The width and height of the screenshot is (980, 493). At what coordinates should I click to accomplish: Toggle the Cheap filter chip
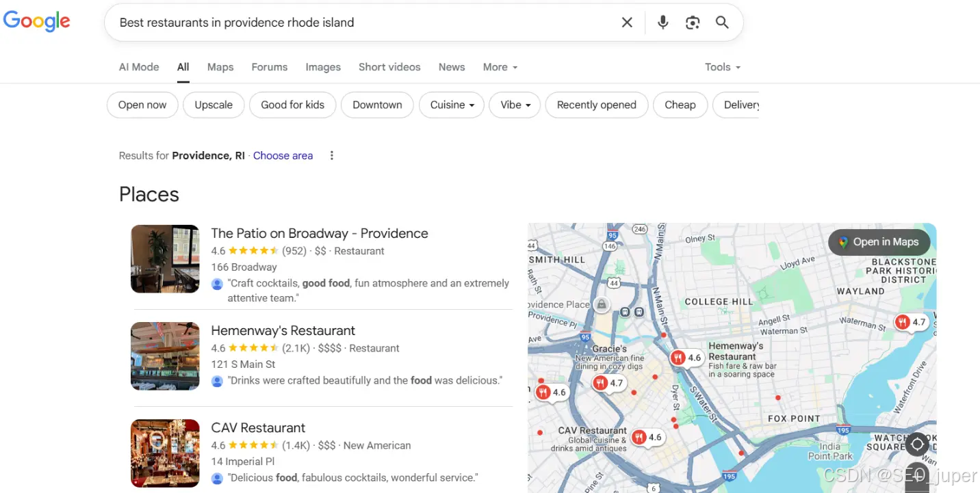680,105
